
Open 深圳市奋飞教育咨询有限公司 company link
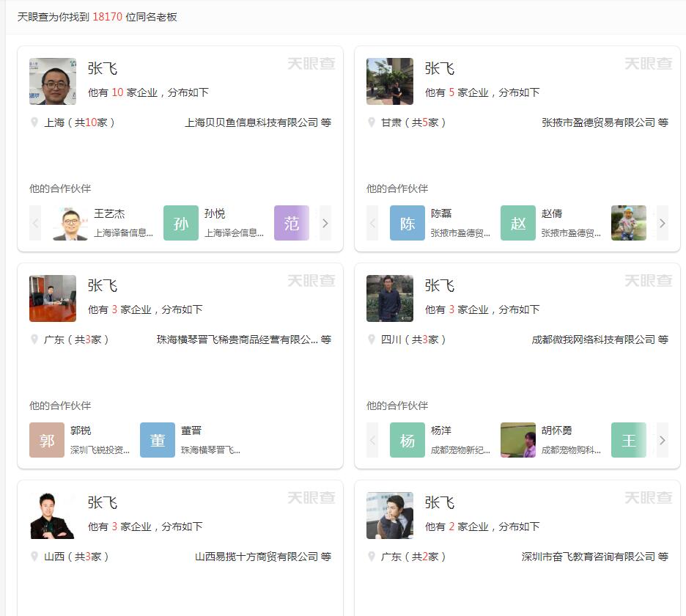pyautogui.click(x=588, y=557)
